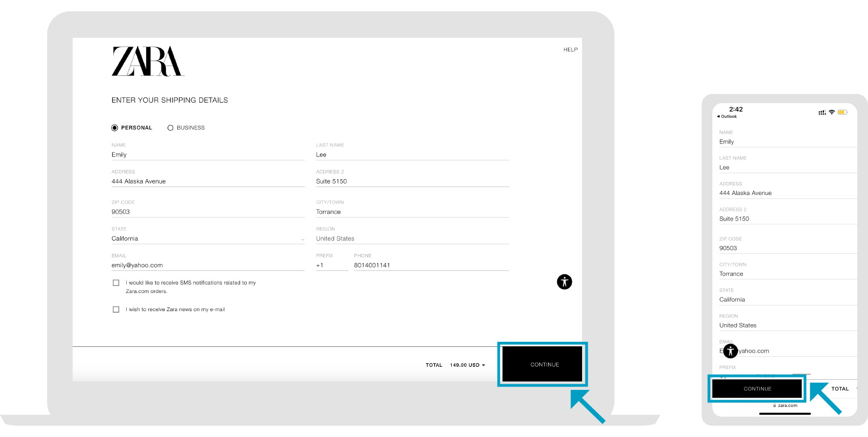Tap the mobile TOTAL label
This screenshot has width=868, height=437.
click(840, 389)
